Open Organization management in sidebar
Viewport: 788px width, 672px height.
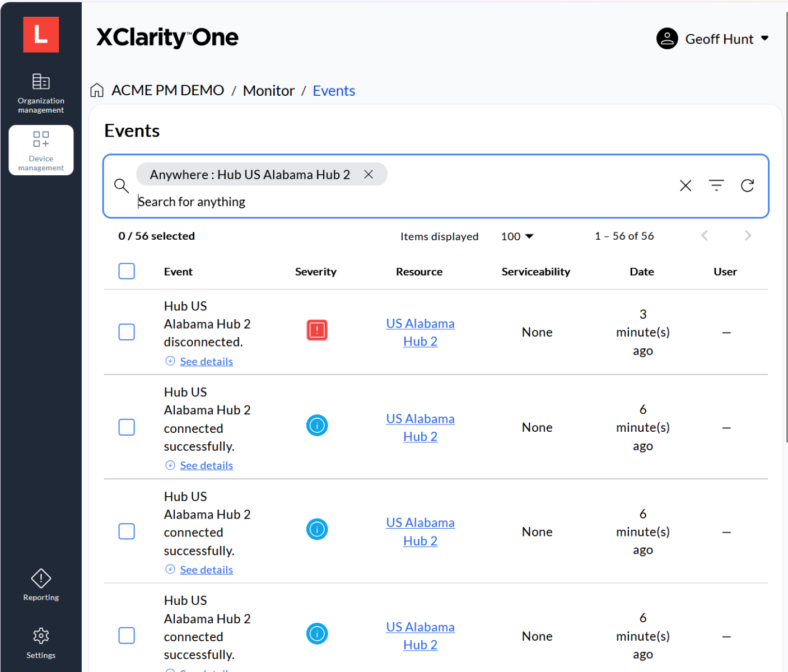click(41, 94)
